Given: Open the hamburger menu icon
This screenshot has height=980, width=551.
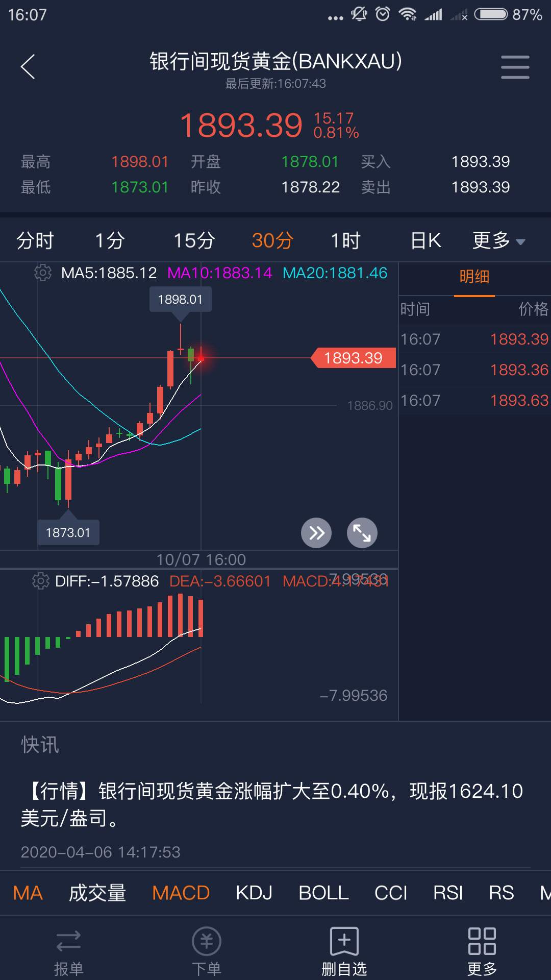Looking at the screenshot, I should [515, 67].
